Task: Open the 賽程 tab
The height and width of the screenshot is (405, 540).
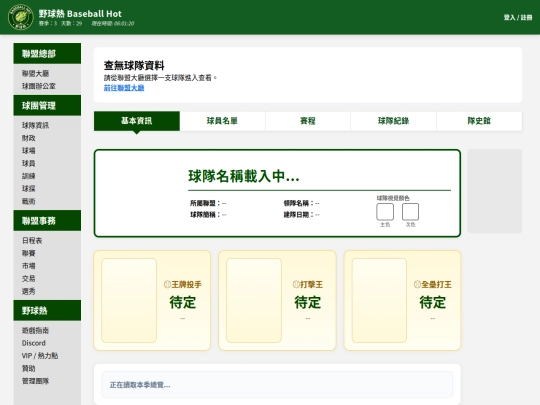Action: [x=308, y=121]
